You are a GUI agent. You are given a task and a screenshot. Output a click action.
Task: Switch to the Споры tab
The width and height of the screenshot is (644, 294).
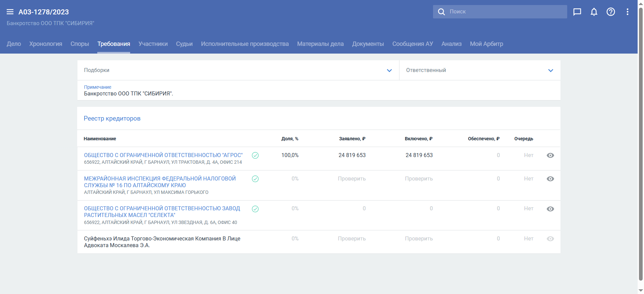80,44
